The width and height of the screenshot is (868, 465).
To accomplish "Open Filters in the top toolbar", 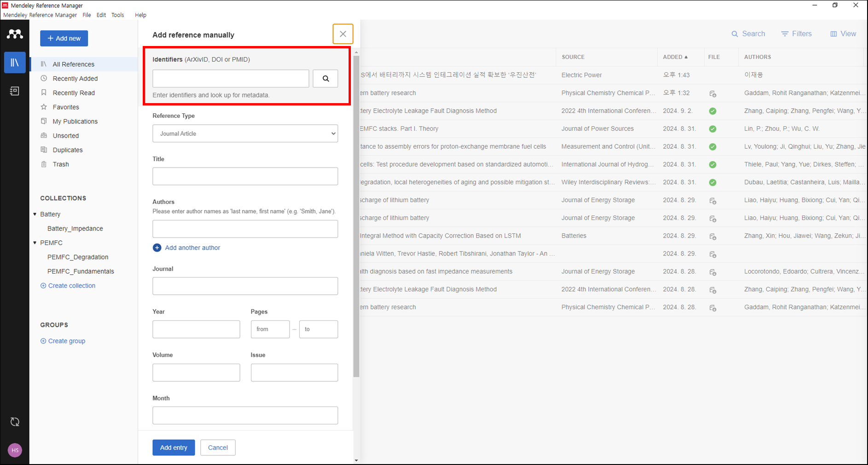I will point(796,34).
